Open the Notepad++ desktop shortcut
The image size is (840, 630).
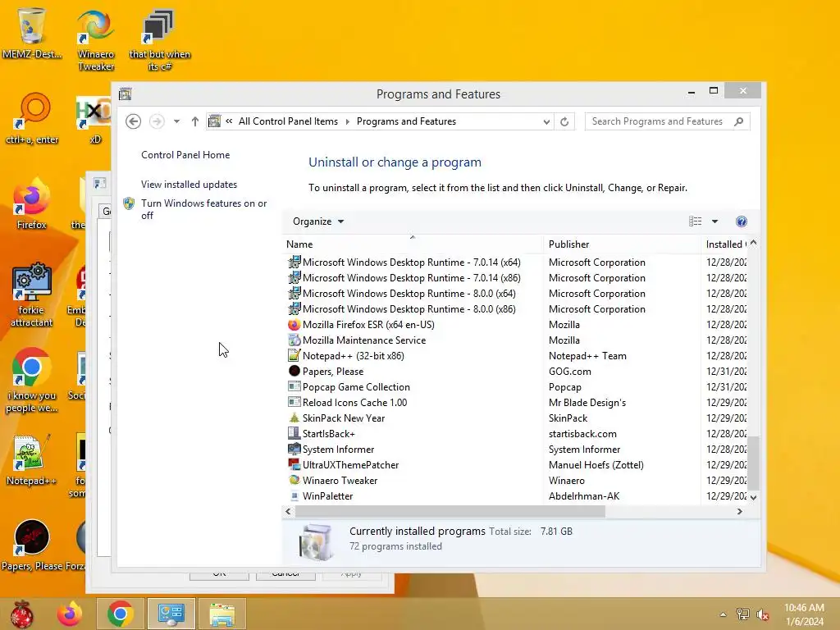coord(32,460)
